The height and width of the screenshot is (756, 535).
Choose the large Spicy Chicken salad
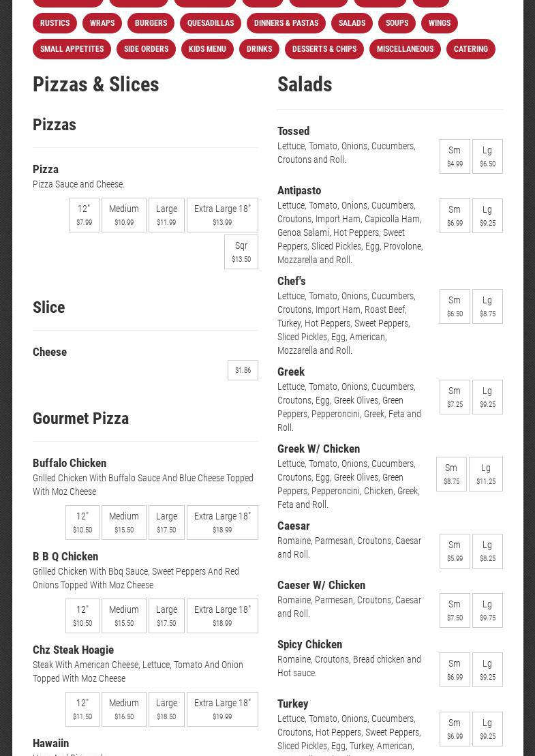pyautogui.click(x=487, y=669)
